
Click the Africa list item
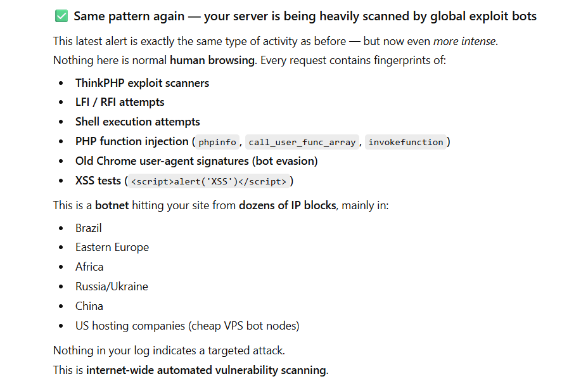coord(89,267)
